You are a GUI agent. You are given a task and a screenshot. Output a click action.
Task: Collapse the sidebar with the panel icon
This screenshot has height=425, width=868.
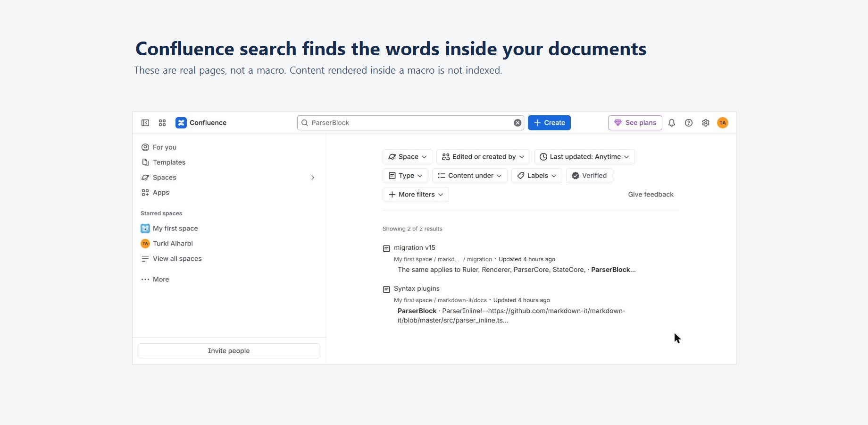(x=145, y=123)
